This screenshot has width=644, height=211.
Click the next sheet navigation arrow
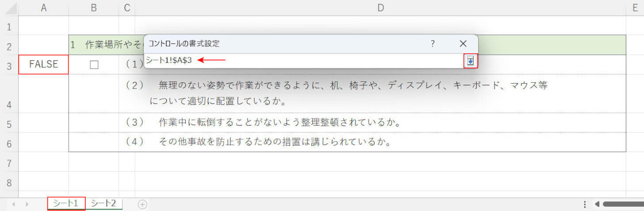tap(27, 204)
